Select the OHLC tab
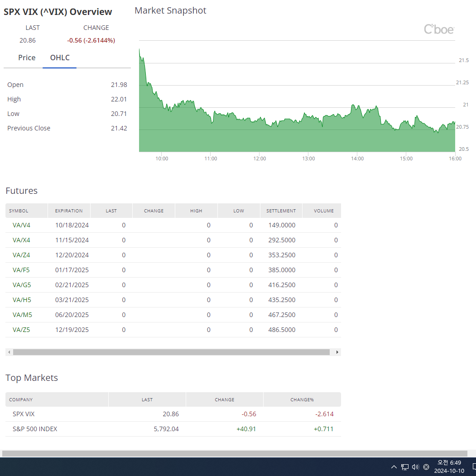 pos(60,58)
